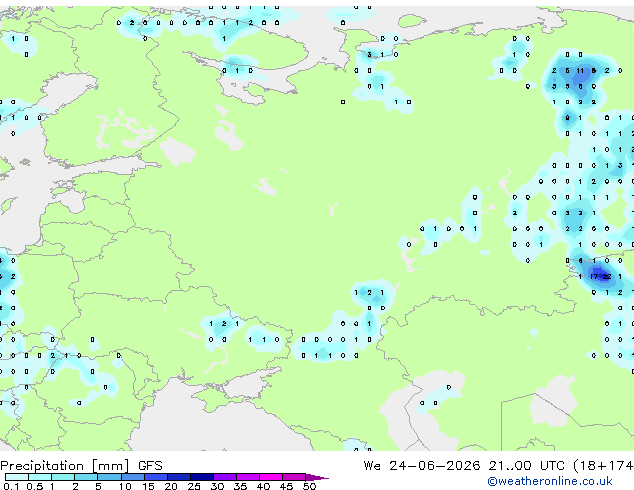Viewport: 634px width, 490px height.
Task: Click the "22" precipitation value on the map
Action: pyautogui.click(x=607, y=277)
